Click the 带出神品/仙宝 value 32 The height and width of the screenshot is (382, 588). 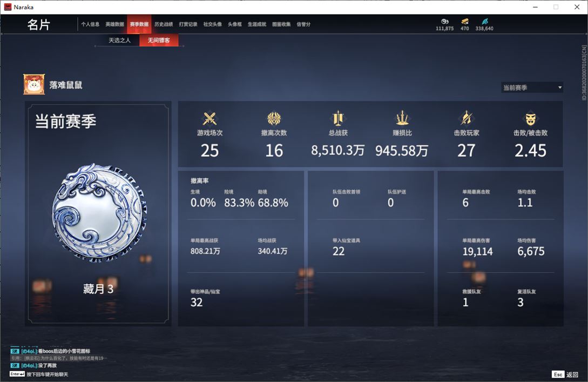point(197,303)
